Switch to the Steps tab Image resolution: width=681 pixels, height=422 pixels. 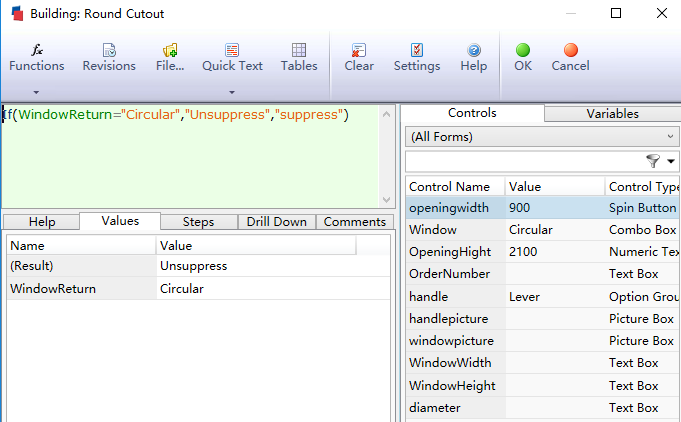(198, 222)
